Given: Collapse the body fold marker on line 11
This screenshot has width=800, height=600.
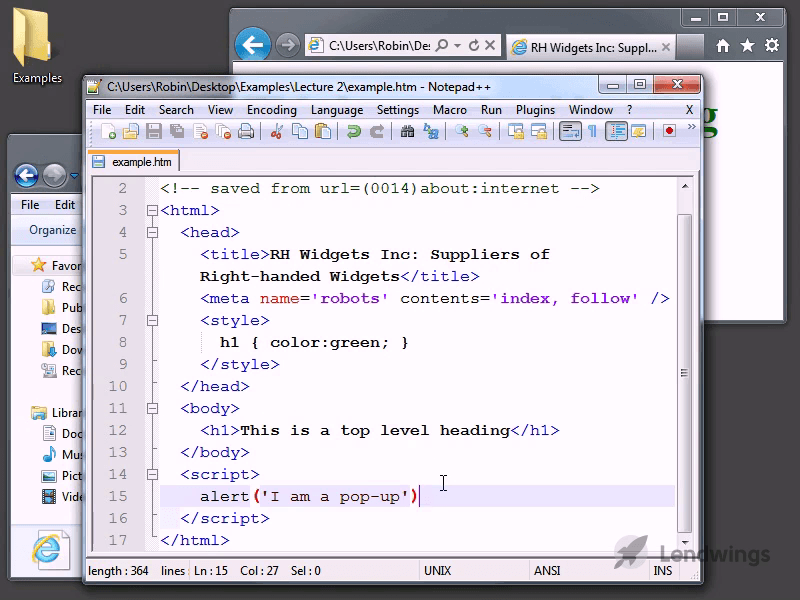Looking at the screenshot, I should coord(152,408).
